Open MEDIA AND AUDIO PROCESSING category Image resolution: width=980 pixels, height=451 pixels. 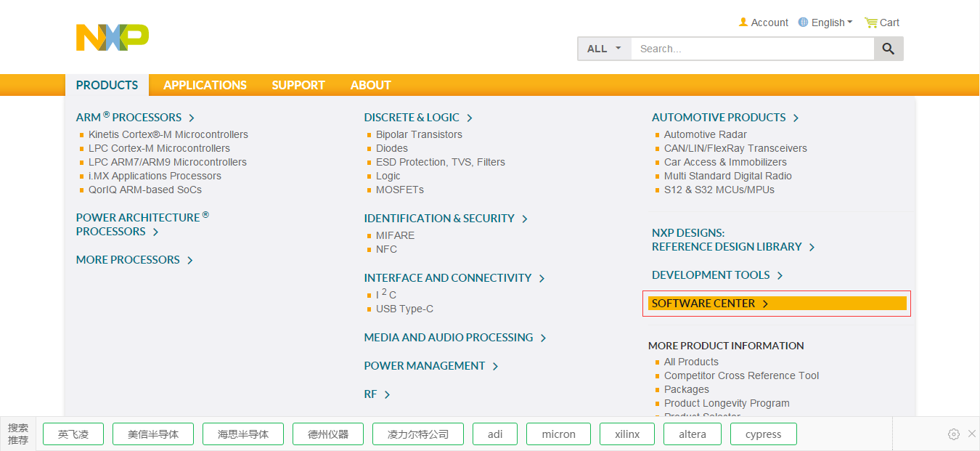(455, 338)
